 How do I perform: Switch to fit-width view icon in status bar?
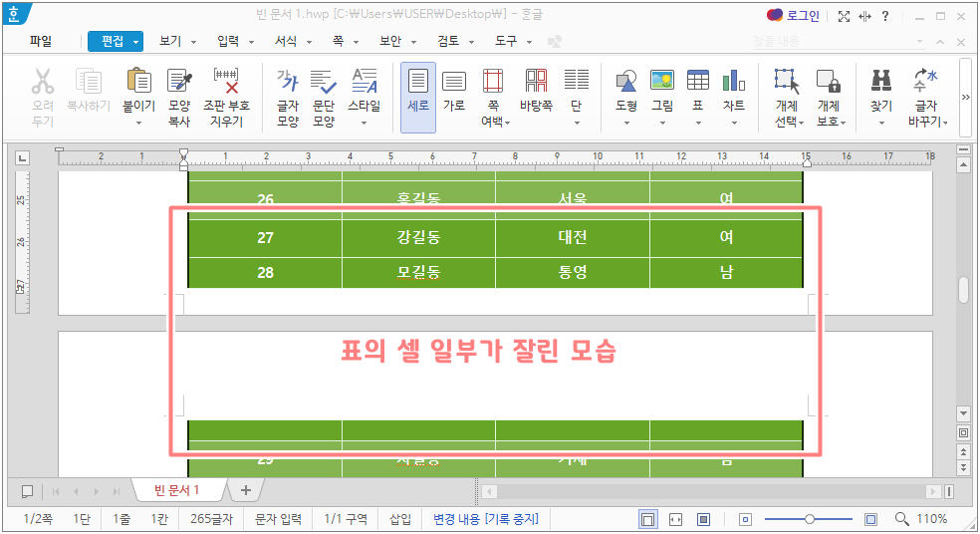[675, 519]
